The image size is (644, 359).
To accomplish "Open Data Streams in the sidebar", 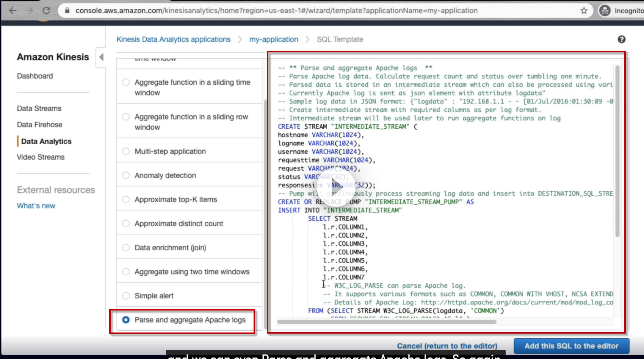I will click(x=39, y=108).
